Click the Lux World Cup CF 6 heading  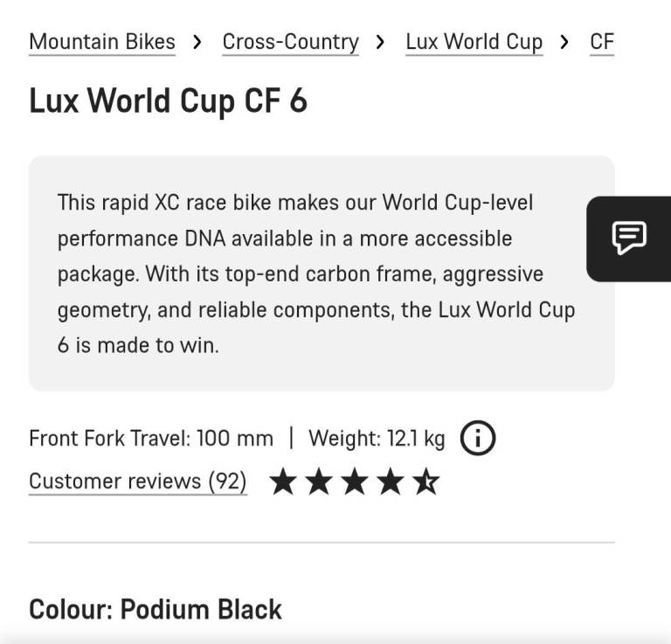[169, 101]
